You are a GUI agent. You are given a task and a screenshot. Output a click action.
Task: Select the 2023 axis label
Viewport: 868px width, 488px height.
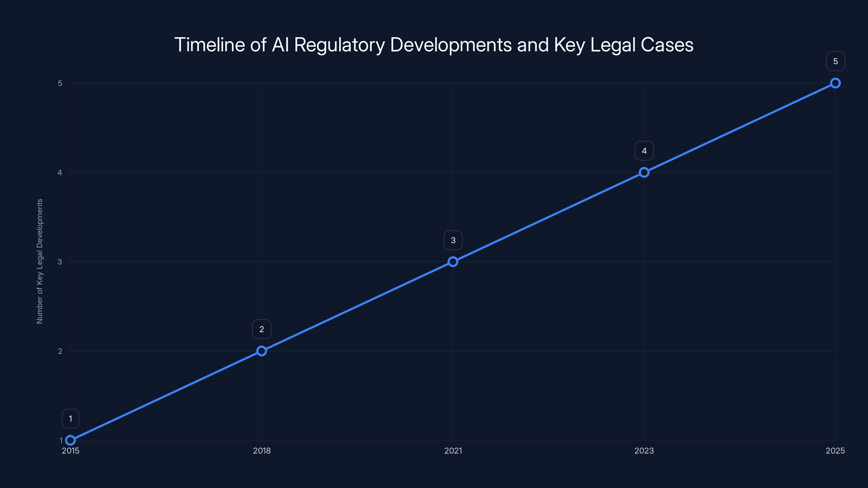click(644, 451)
